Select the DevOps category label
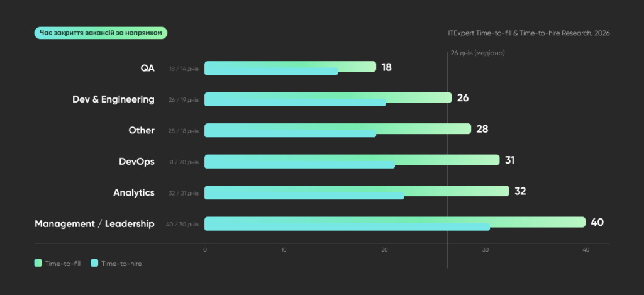This screenshot has width=644, height=295. click(x=136, y=162)
